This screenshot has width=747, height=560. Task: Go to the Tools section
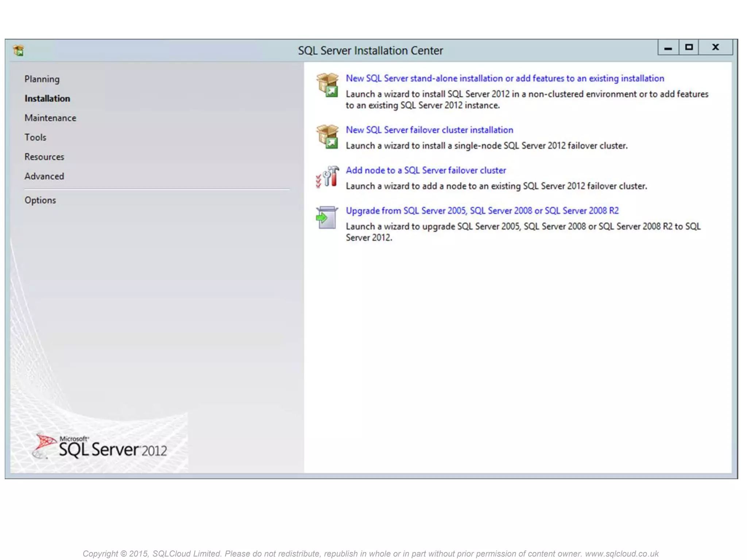[35, 137]
